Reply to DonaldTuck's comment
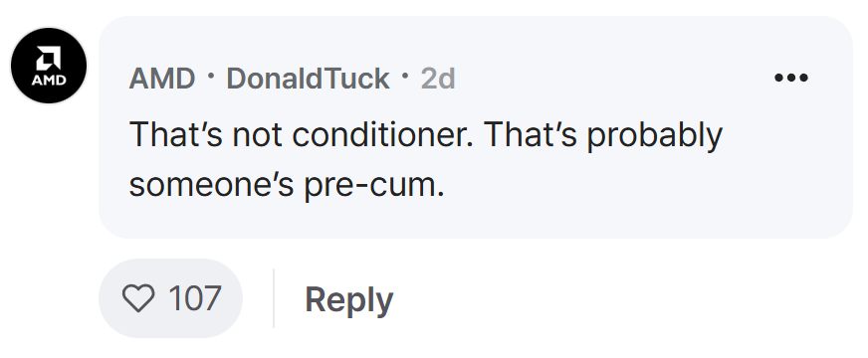The height and width of the screenshot is (358, 868). [x=348, y=299]
